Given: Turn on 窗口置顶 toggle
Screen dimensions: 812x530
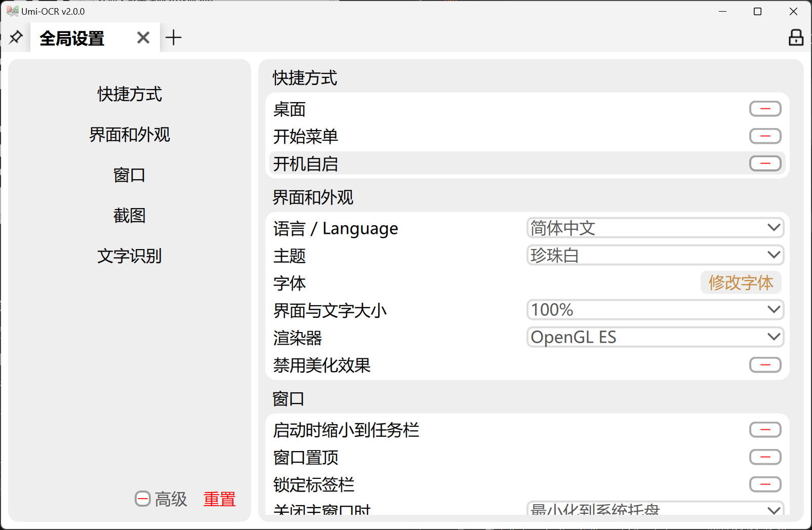Looking at the screenshot, I should pyautogui.click(x=765, y=457).
